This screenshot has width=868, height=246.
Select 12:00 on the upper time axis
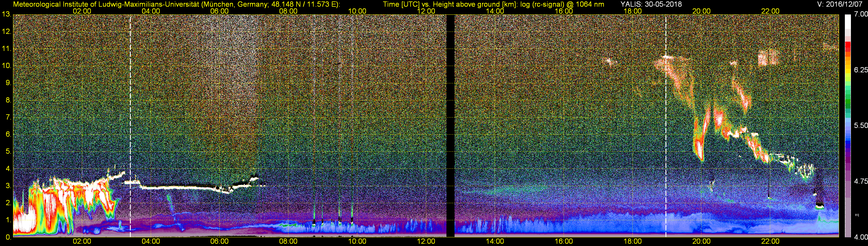point(426,11)
